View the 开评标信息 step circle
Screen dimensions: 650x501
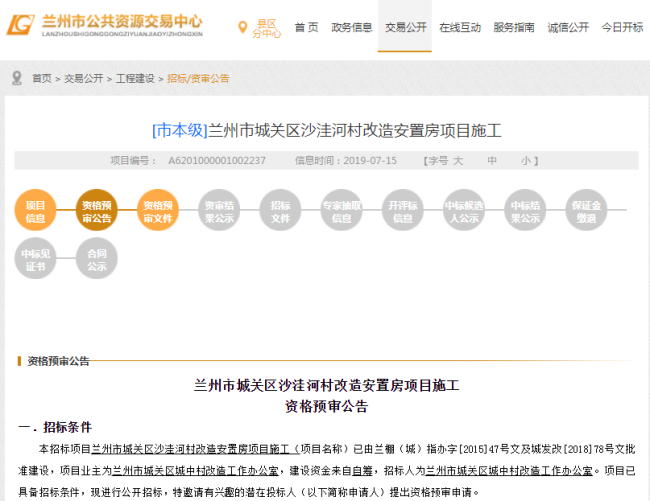point(402,211)
